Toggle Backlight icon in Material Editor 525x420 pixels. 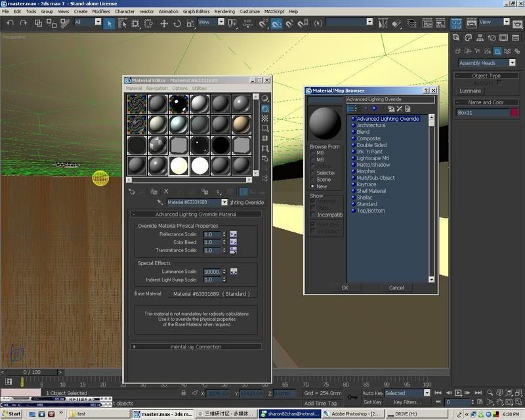[265, 108]
